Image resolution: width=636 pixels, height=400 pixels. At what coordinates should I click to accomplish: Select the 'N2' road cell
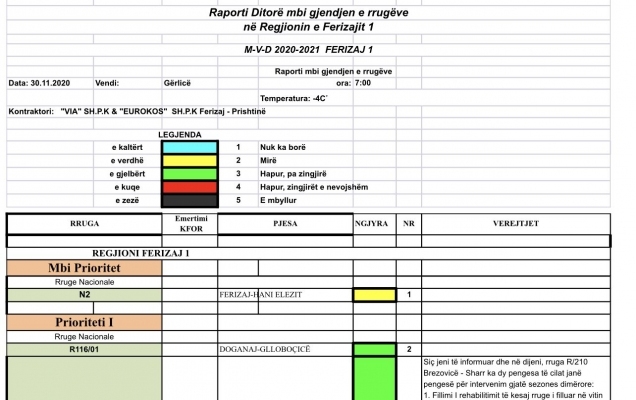click(84, 295)
